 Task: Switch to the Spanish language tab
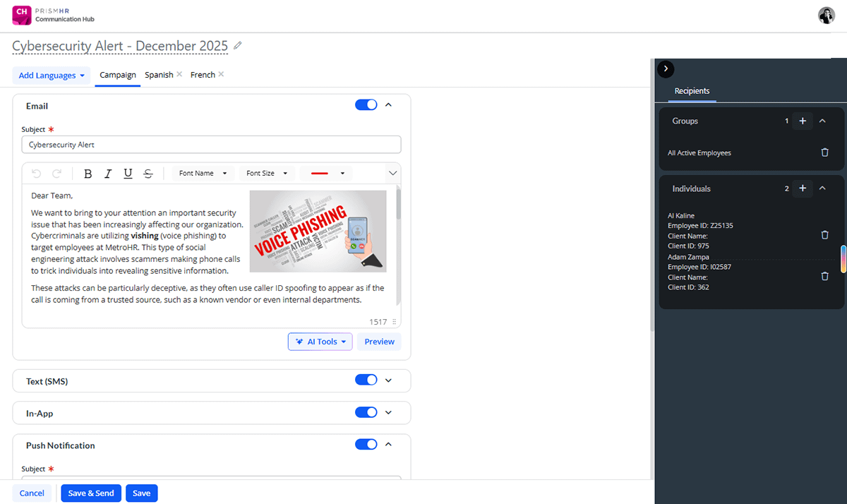pyautogui.click(x=159, y=75)
